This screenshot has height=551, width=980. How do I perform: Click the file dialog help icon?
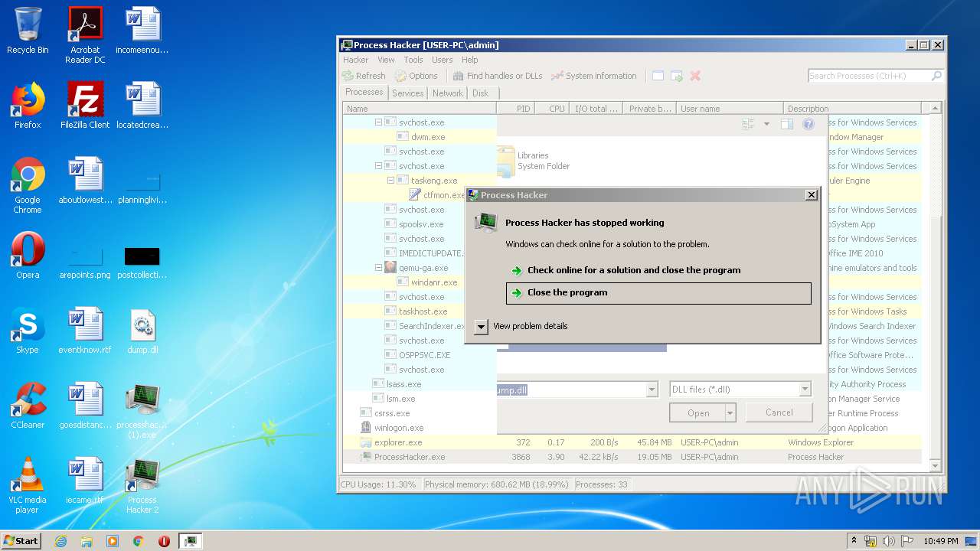click(x=808, y=124)
